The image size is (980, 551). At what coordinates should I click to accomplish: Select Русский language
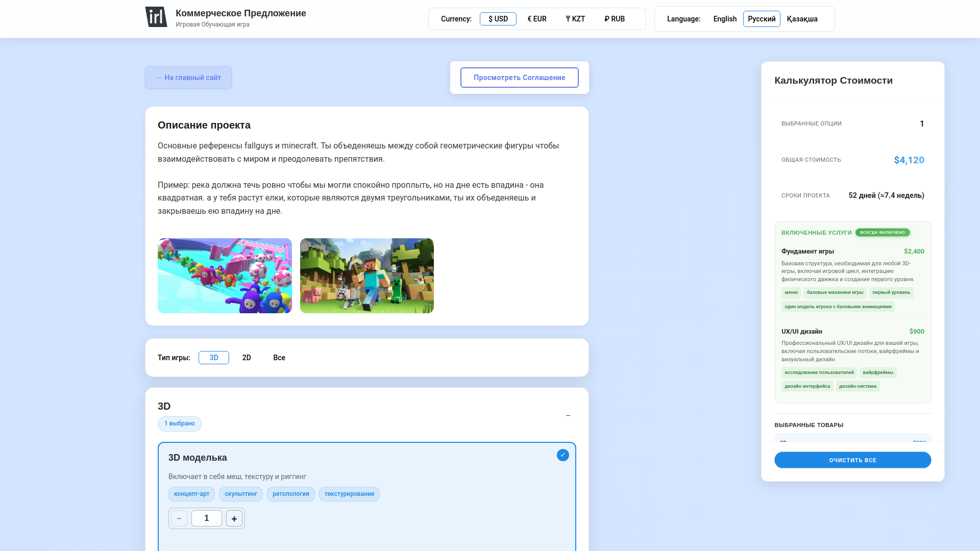(x=762, y=19)
